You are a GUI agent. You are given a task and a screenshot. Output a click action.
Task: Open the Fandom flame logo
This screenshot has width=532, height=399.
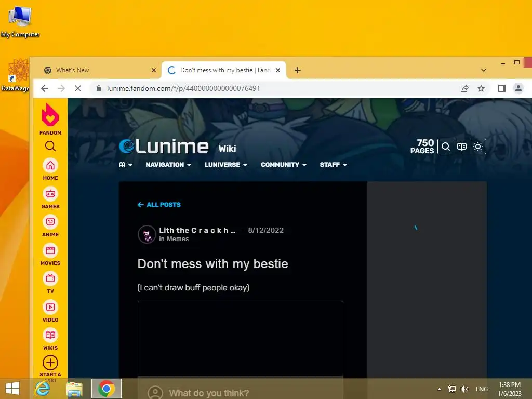click(50, 115)
